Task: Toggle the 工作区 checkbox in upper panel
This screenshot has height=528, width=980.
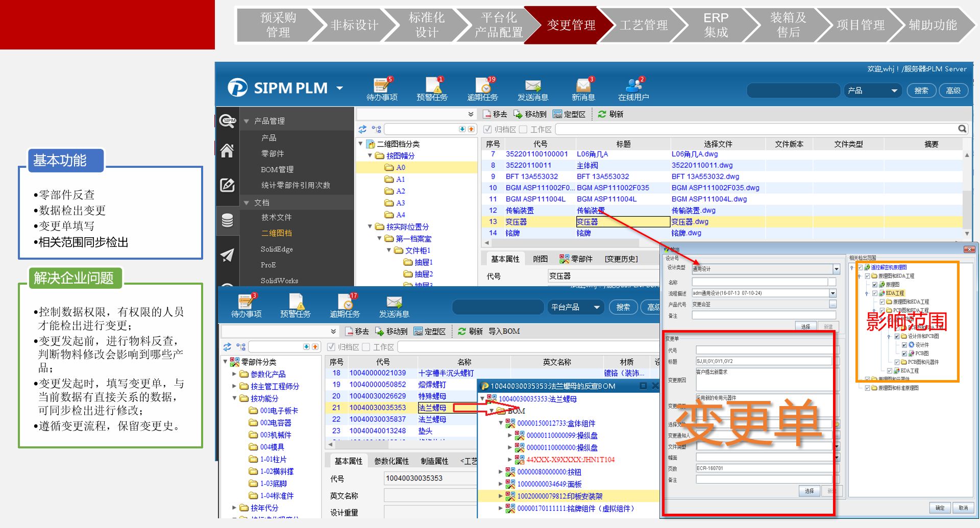Action: pos(523,130)
